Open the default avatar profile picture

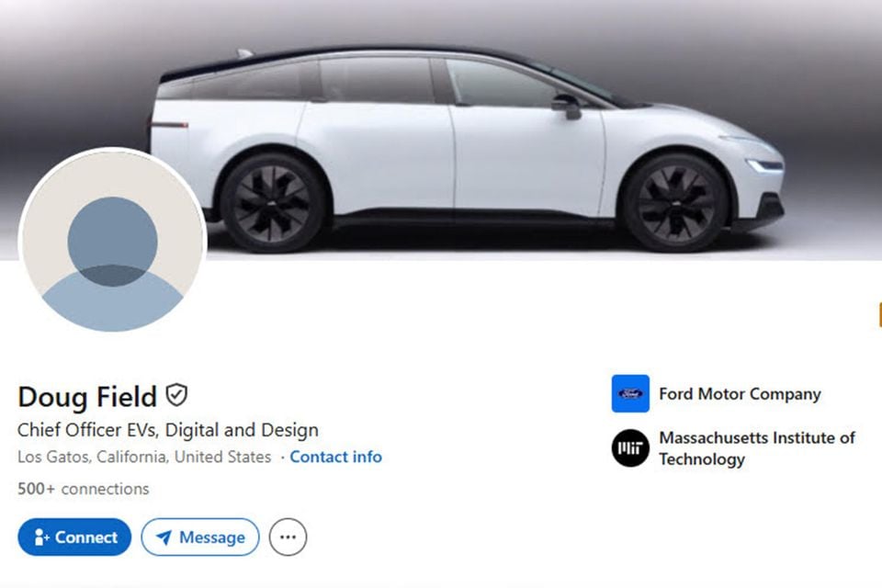click(x=112, y=241)
